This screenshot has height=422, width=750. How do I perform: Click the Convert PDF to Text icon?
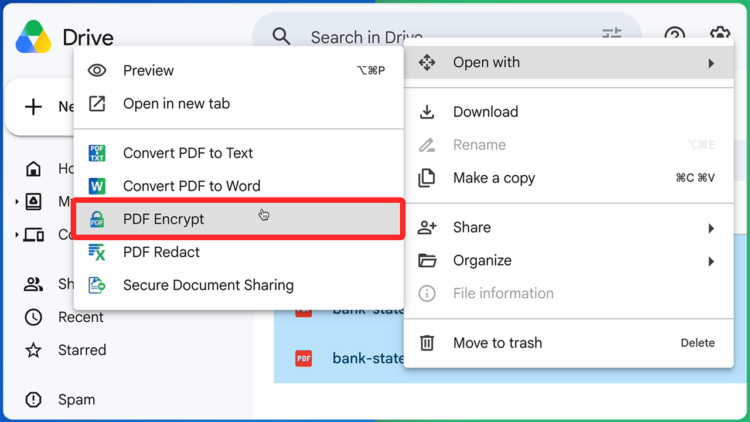point(97,153)
